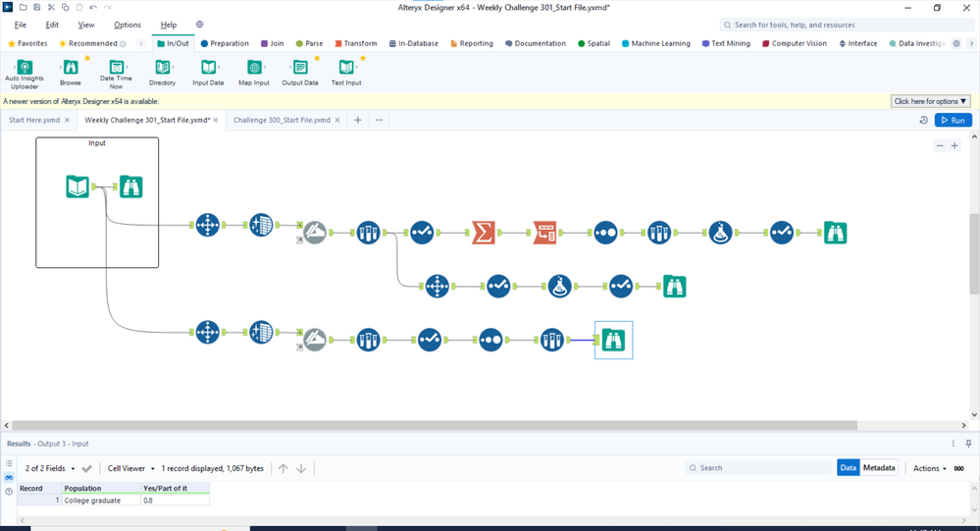Select the gray Dynamic Rename tool on top branch
Image resolution: width=980 pixels, height=531 pixels.
314,233
